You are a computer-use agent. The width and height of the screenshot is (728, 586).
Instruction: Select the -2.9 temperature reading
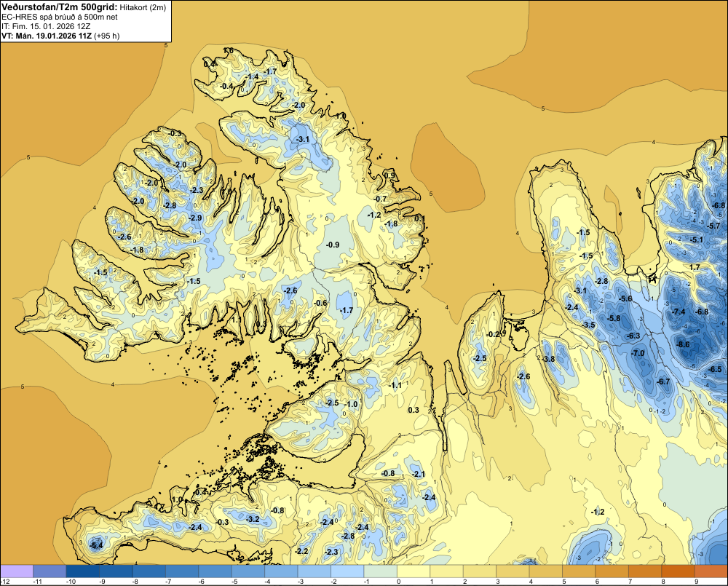195,218
